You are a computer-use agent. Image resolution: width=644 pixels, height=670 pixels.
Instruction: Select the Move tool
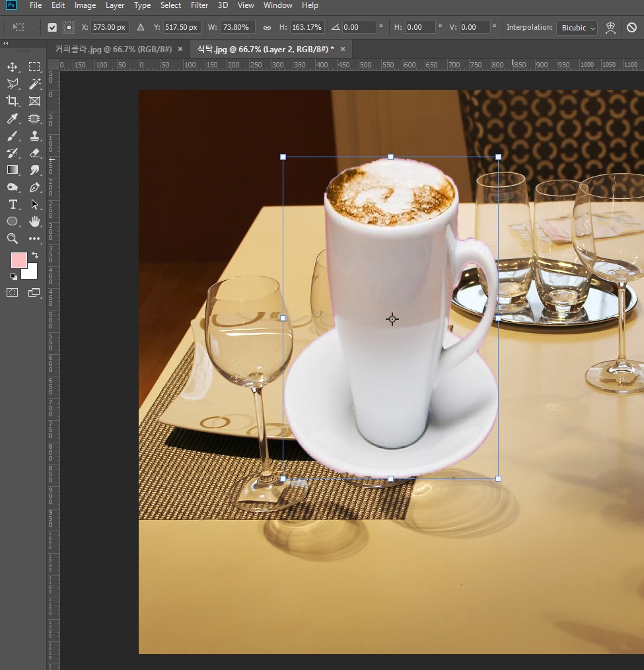[x=12, y=67]
